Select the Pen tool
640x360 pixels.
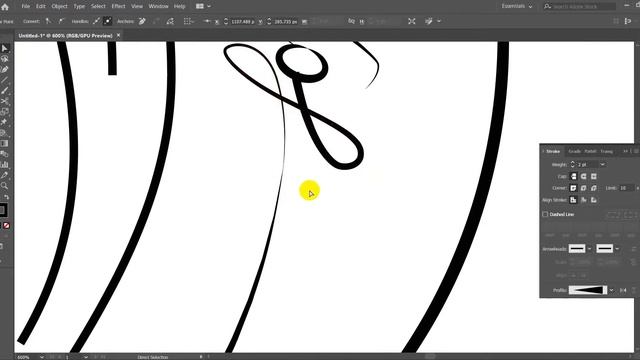(4, 70)
